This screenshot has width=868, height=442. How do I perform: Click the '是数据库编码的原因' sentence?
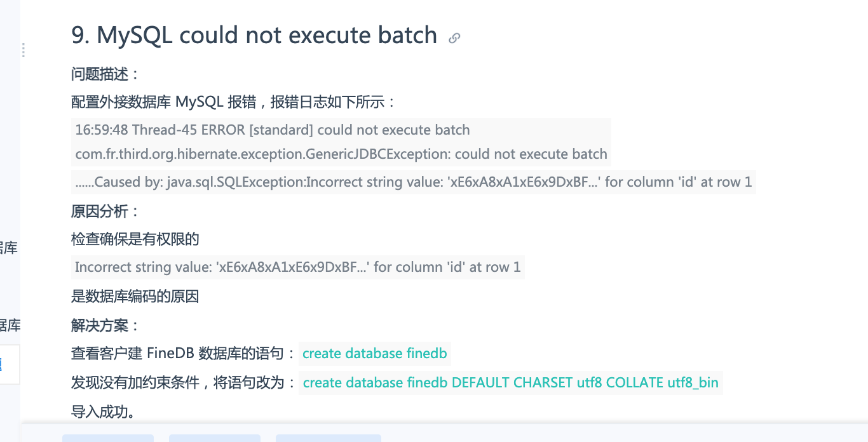(135, 297)
